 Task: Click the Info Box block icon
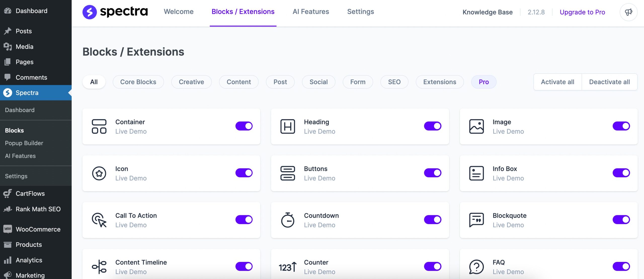[x=476, y=173]
